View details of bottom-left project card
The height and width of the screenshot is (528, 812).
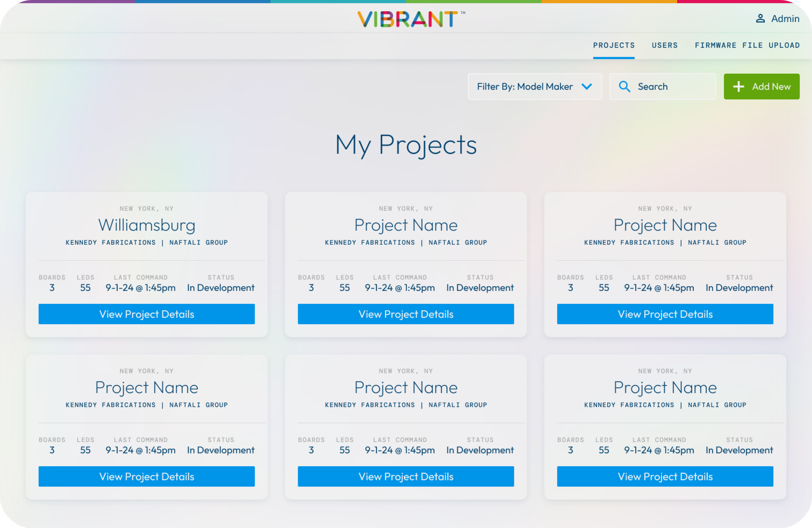click(146, 476)
